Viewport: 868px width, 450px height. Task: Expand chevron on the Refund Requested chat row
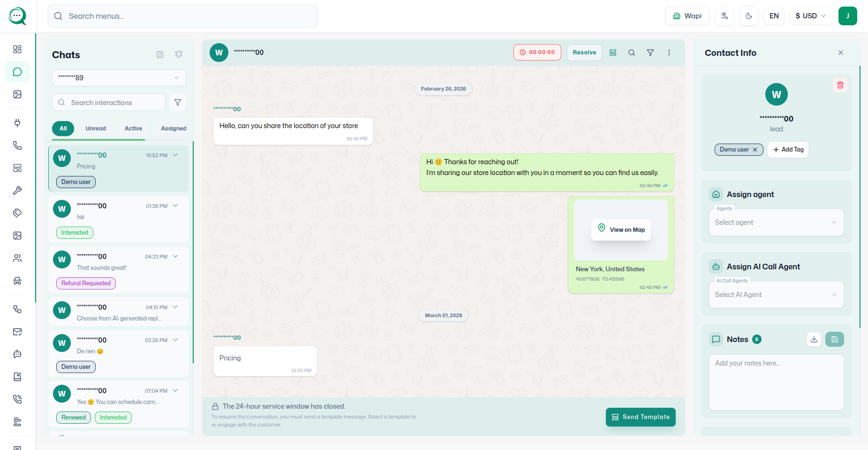coord(176,256)
